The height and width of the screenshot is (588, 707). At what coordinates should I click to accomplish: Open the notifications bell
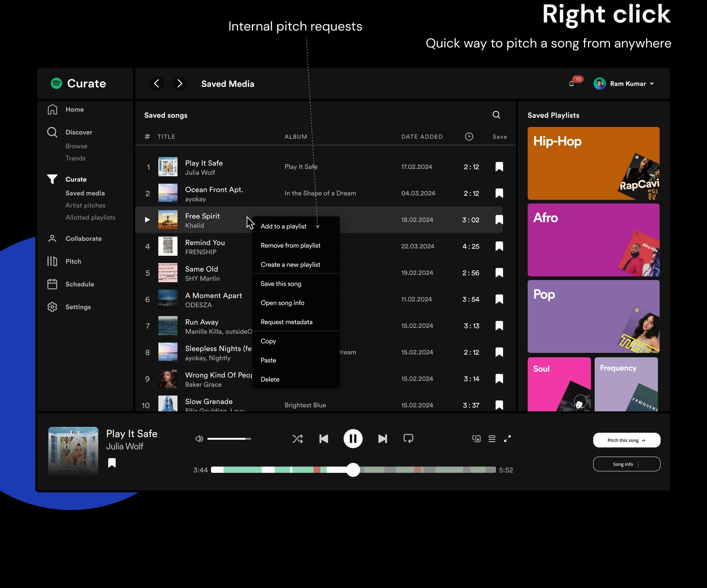(571, 84)
